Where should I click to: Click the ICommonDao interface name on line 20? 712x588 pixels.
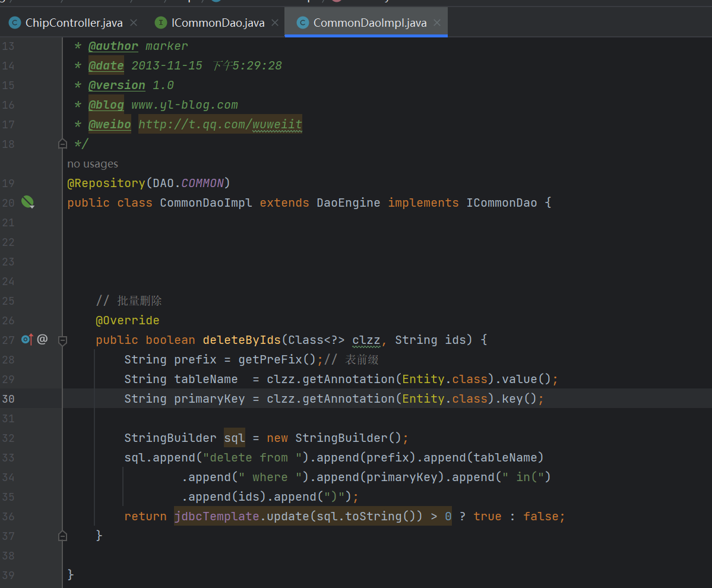[502, 203]
